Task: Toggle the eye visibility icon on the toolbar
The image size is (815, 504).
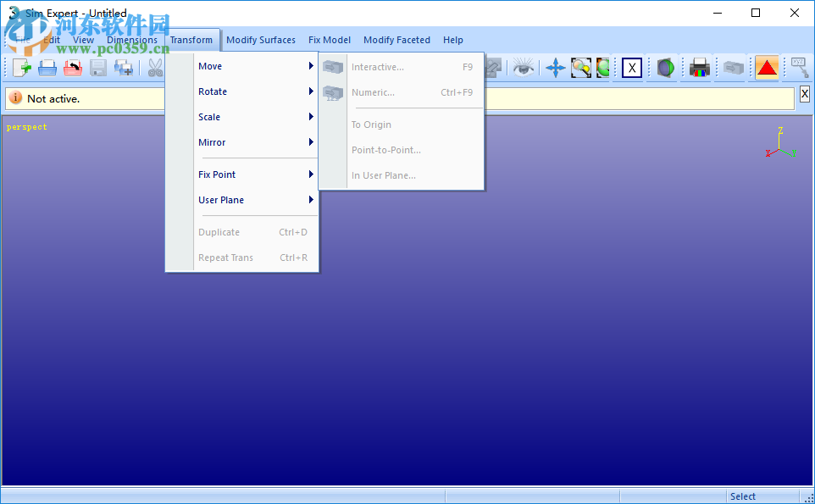Action: [x=523, y=68]
